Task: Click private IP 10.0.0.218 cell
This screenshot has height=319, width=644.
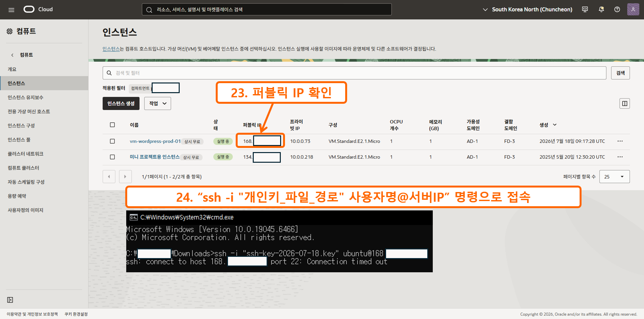Action: click(x=301, y=157)
